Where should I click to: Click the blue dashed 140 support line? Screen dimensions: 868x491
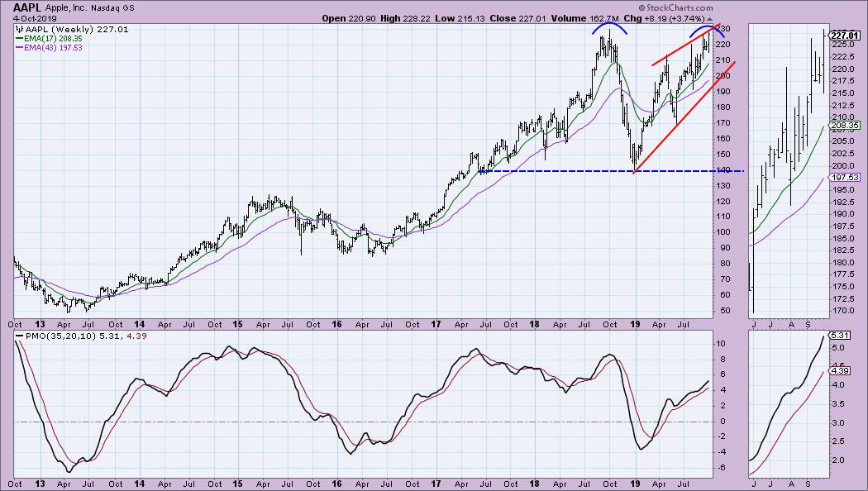tap(609, 171)
